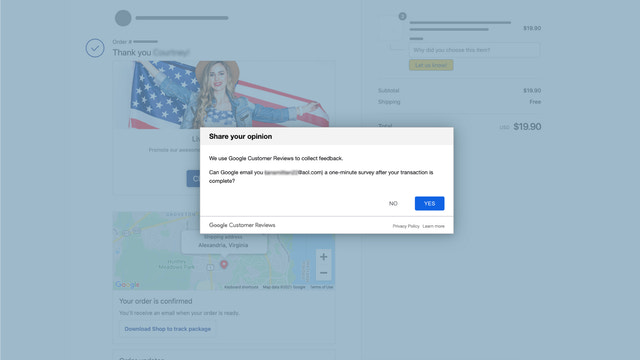Click the Google logo on the map
This screenshot has height=360, width=640.
pyautogui.click(x=127, y=284)
